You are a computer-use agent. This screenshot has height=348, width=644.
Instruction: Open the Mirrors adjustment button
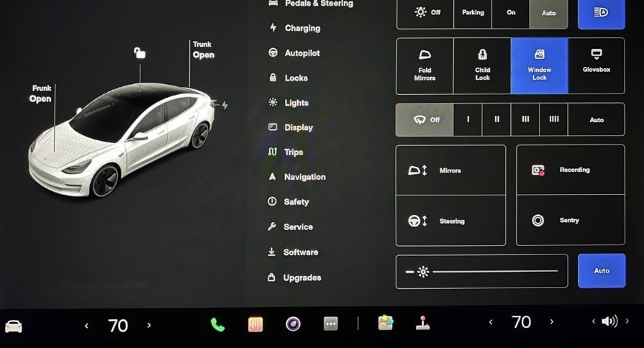(x=450, y=170)
